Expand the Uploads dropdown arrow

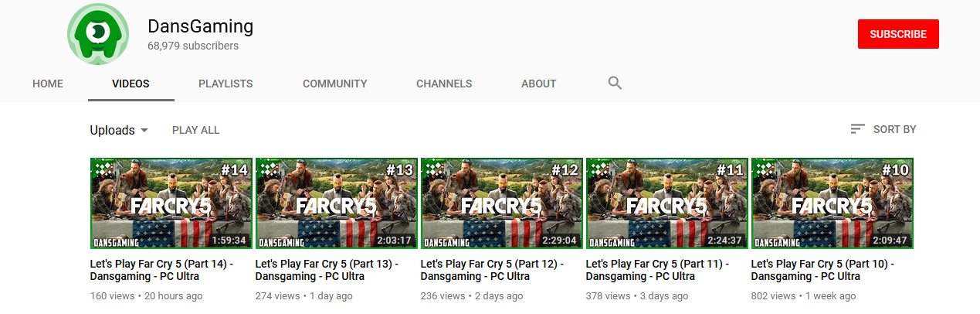tap(144, 130)
